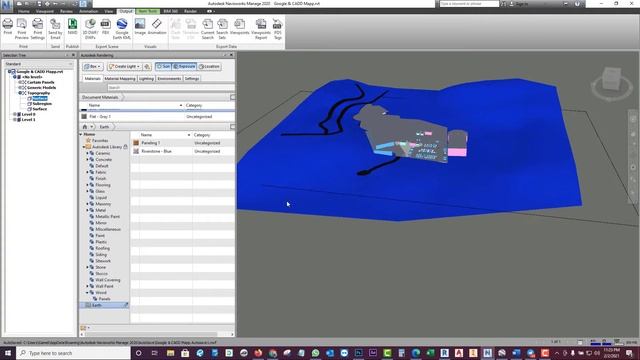Open the Box dropdown in Autodesk Rendering
The height and width of the screenshot is (360, 640).
pos(93,67)
